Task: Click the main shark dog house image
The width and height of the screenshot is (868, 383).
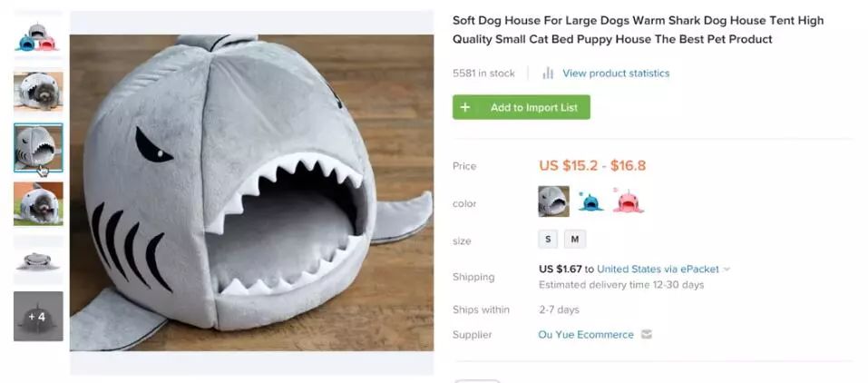Action: point(251,192)
